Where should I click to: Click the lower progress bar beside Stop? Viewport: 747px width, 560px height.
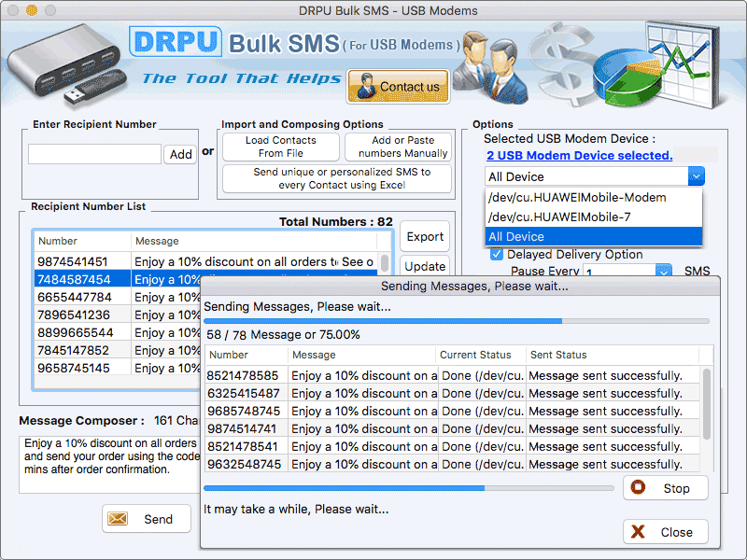409,488
